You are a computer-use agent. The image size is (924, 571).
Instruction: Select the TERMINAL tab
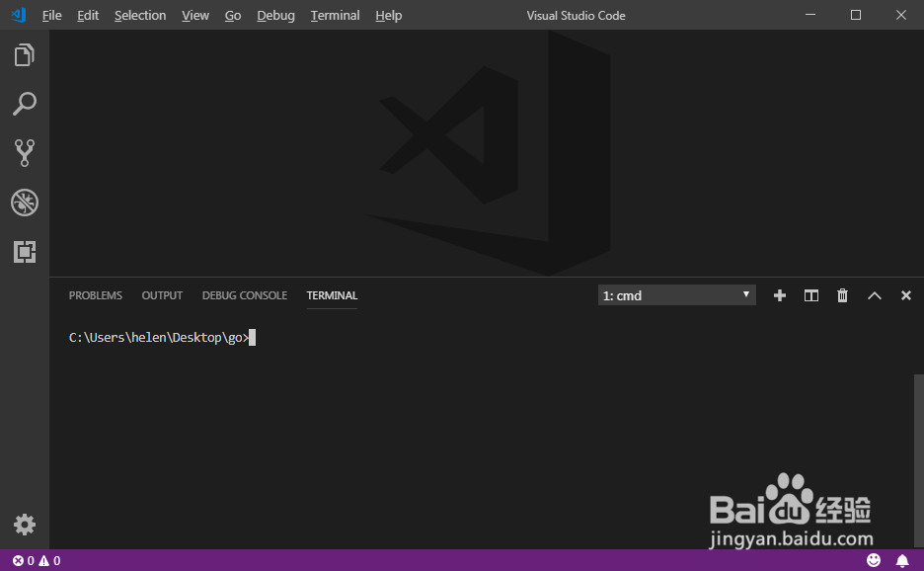332,295
